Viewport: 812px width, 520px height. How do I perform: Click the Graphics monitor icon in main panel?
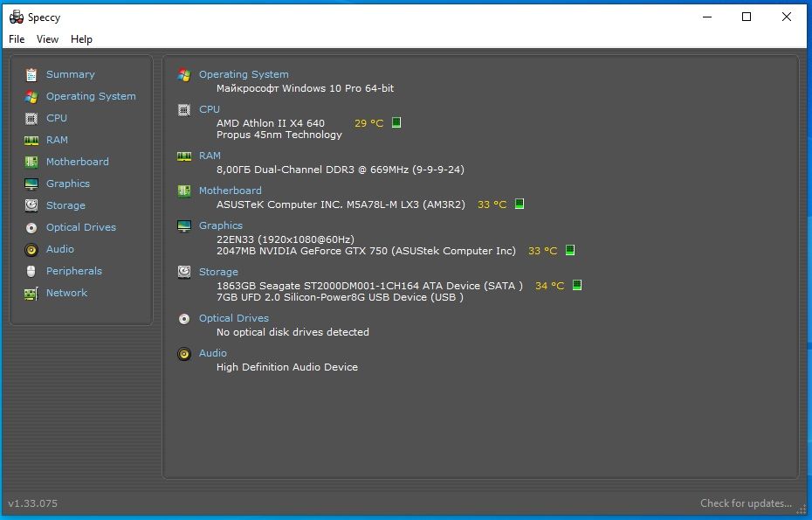(x=184, y=226)
